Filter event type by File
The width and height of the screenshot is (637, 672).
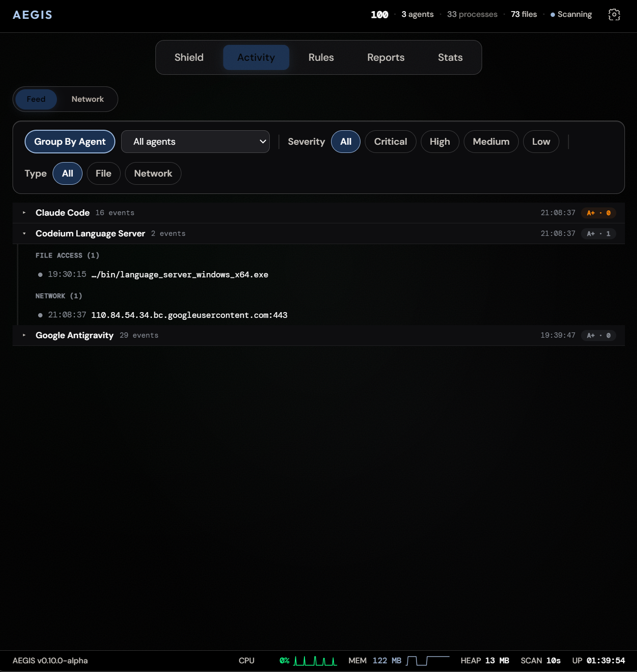103,174
